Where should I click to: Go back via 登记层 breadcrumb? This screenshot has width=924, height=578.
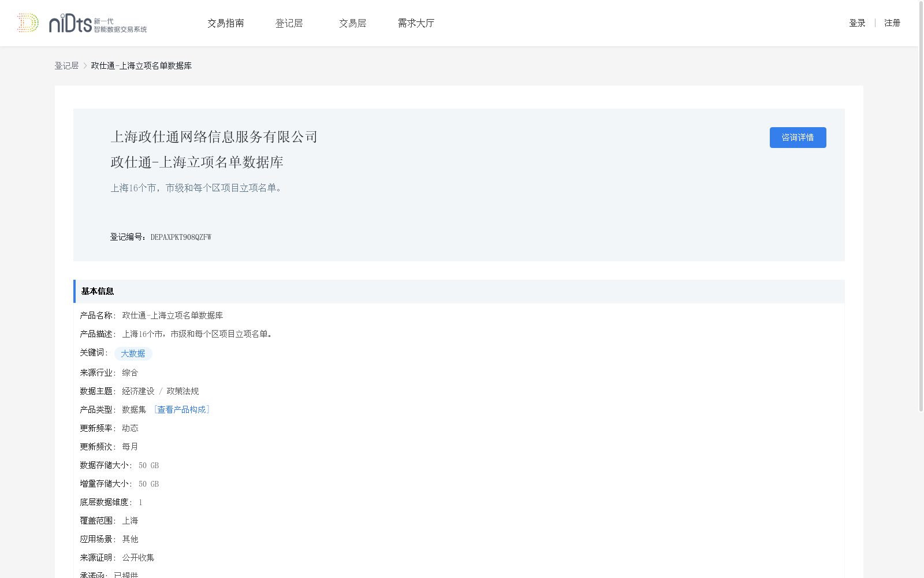[x=66, y=66]
